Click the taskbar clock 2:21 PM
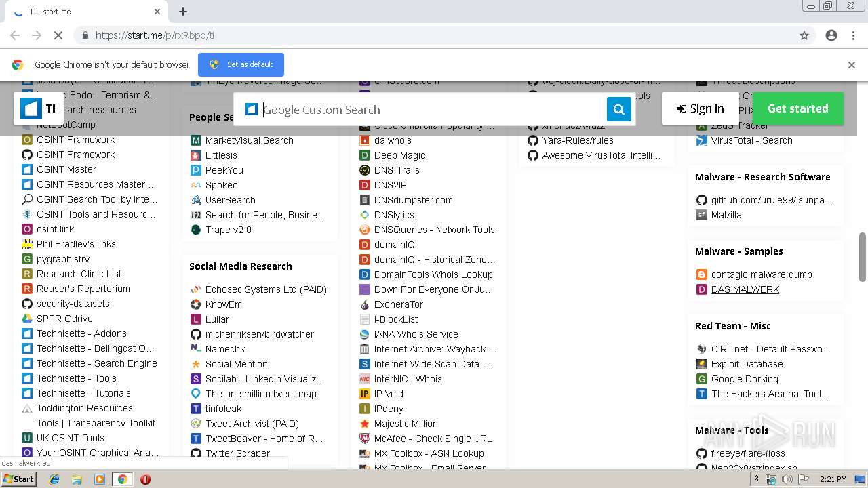 833,479
